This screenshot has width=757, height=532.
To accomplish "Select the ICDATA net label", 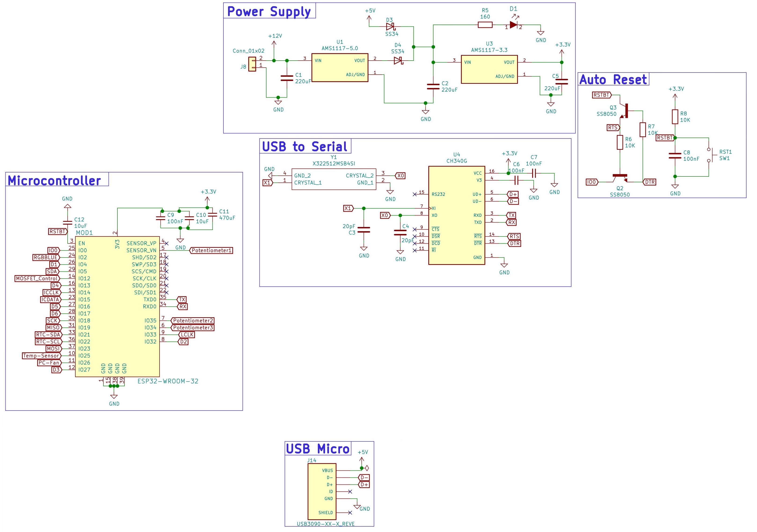I will click(51, 300).
